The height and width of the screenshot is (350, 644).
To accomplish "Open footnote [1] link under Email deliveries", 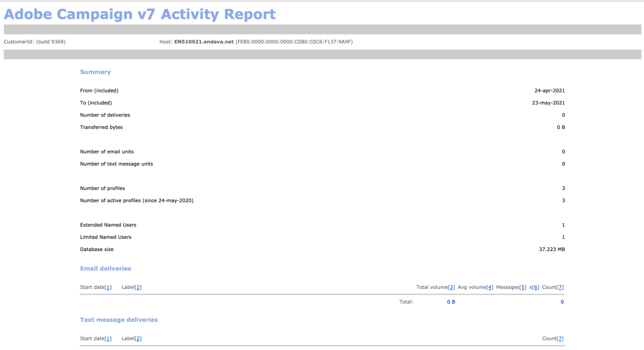I will (x=108, y=288).
